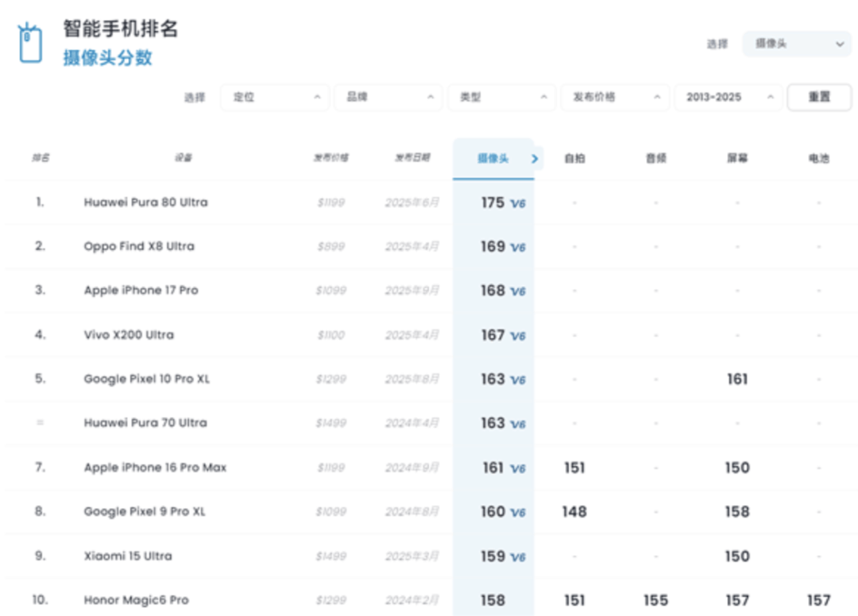Click the arrow next to 摄像头 column
Screen dimensions: 858x616
(x=535, y=159)
